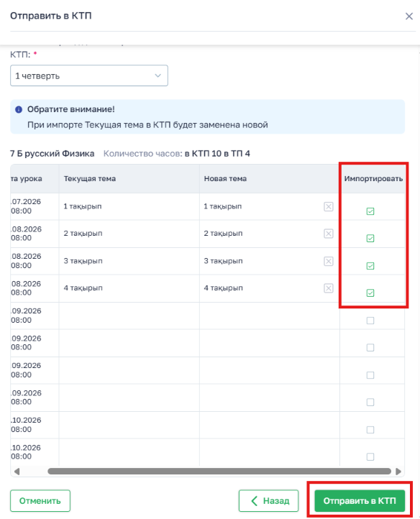Expand dropdown via chevron next to 1 четверть
Image resolution: width=420 pixels, height=519 pixels.
coord(158,75)
